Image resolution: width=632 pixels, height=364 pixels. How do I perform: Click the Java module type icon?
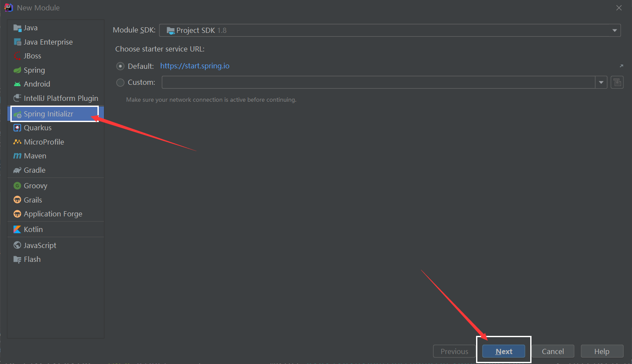17,28
